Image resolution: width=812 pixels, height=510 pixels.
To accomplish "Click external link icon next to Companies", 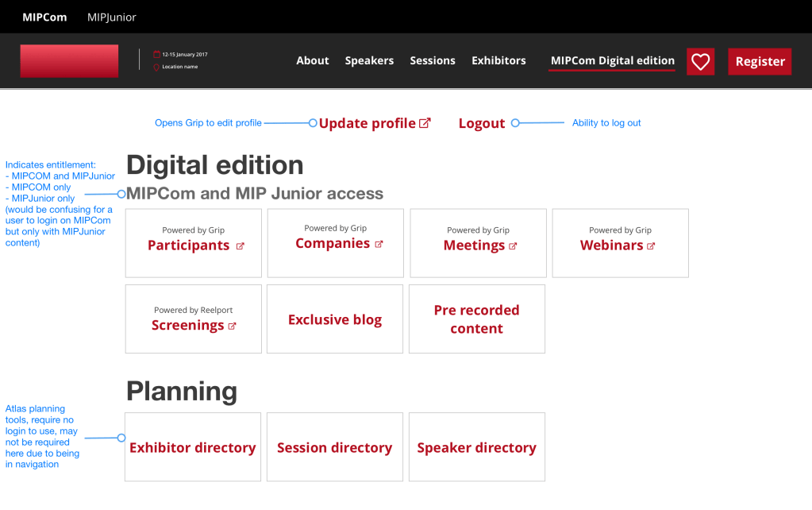I will [379, 244].
